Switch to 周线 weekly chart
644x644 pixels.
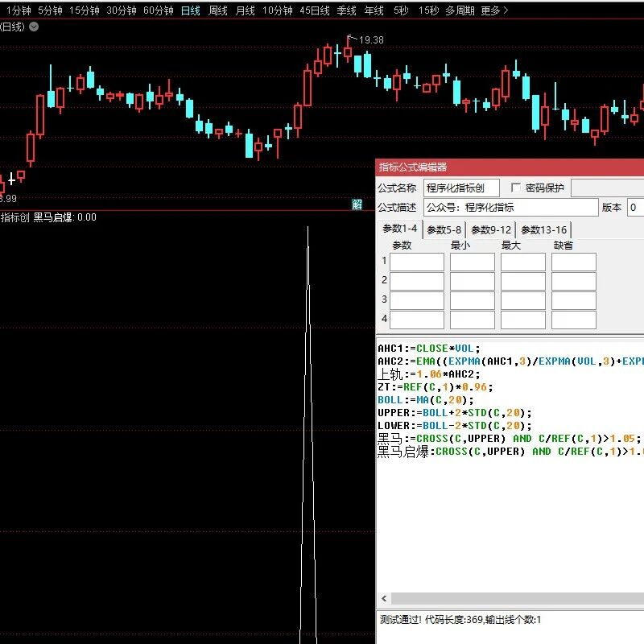[217, 10]
